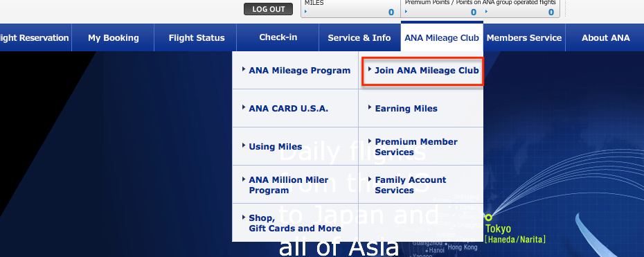This screenshot has height=257, width=644.
Task: Choose ANA Mileage Program from dropdown
Action: point(299,70)
